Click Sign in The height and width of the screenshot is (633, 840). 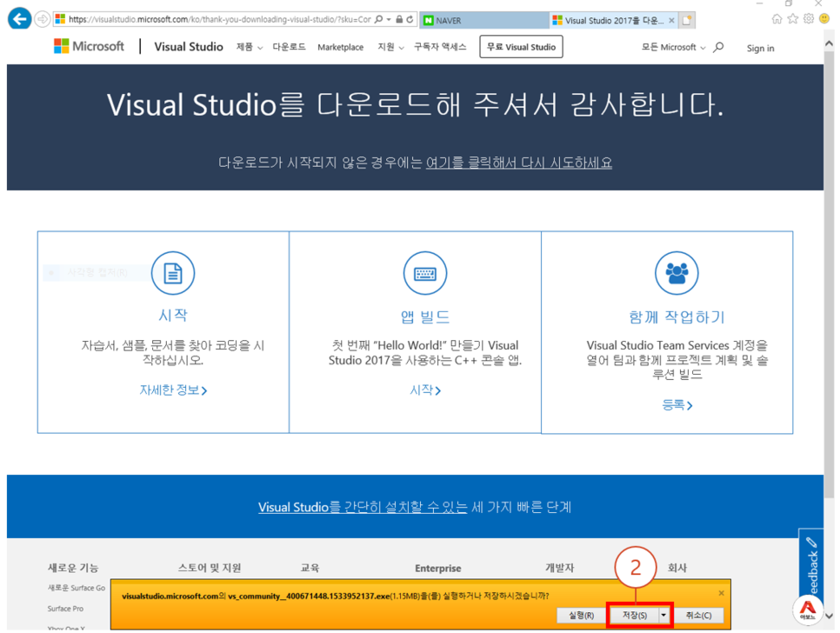[x=760, y=48]
